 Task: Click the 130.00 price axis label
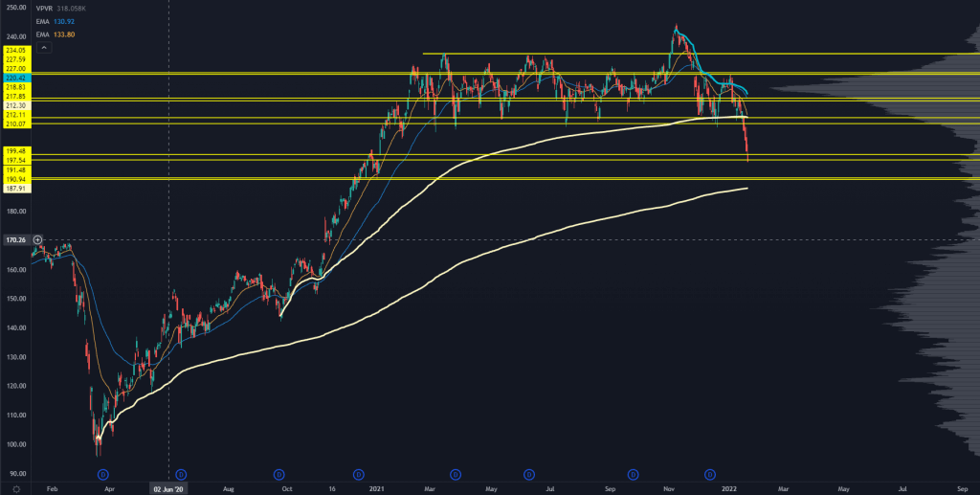point(14,357)
